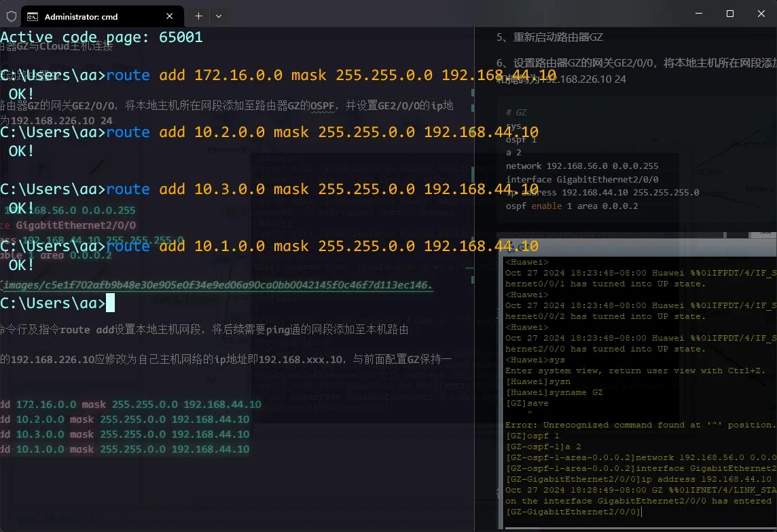Minimize the terminal window
This screenshot has width=777, height=532.
tap(699, 14)
